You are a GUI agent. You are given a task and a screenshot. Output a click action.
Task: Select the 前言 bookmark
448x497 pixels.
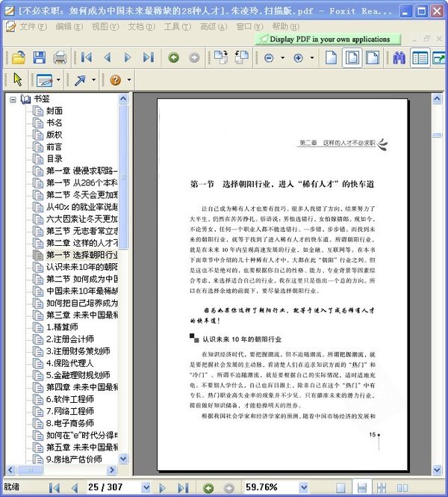[55, 146]
